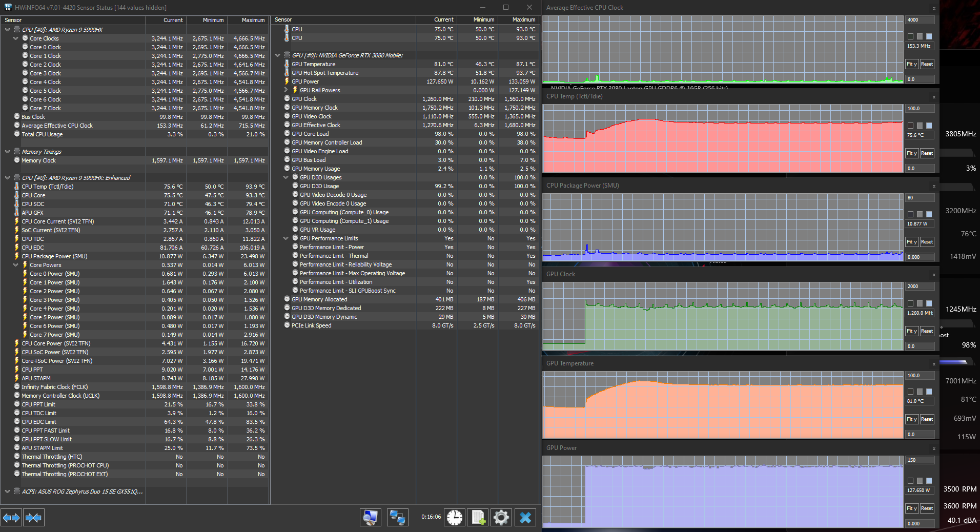
Task: Collapse the GPU Performance Limits group
Action: pyautogui.click(x=286, y=238)
